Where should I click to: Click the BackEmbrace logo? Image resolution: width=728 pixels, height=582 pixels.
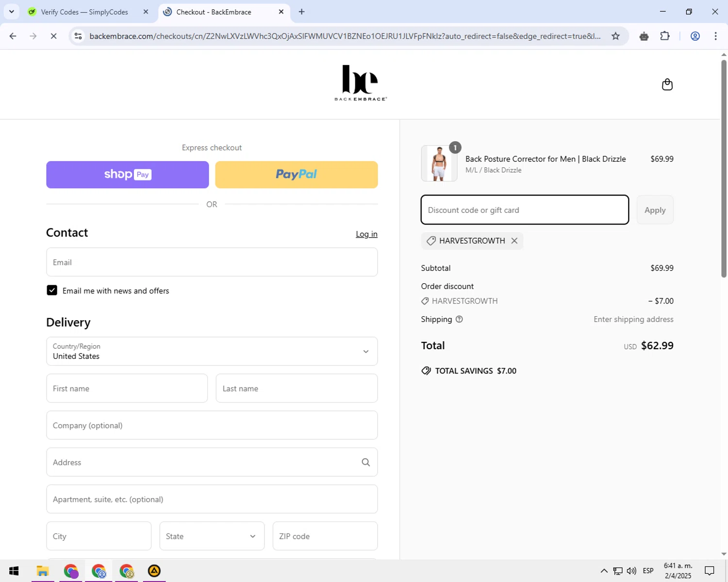coord(360,83)
